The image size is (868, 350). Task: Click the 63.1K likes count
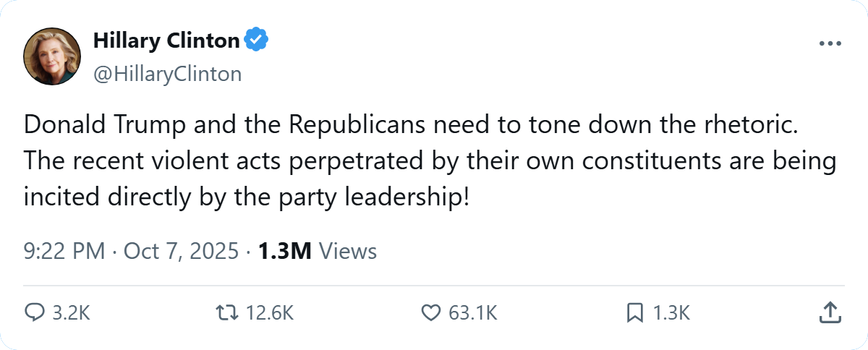[x=473, y=312]
